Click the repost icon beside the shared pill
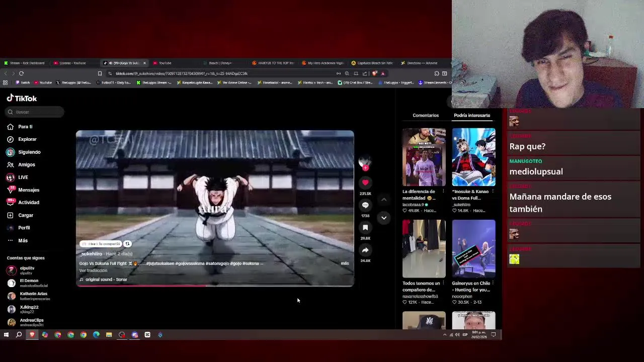The image size is (644, 362). 127,244
